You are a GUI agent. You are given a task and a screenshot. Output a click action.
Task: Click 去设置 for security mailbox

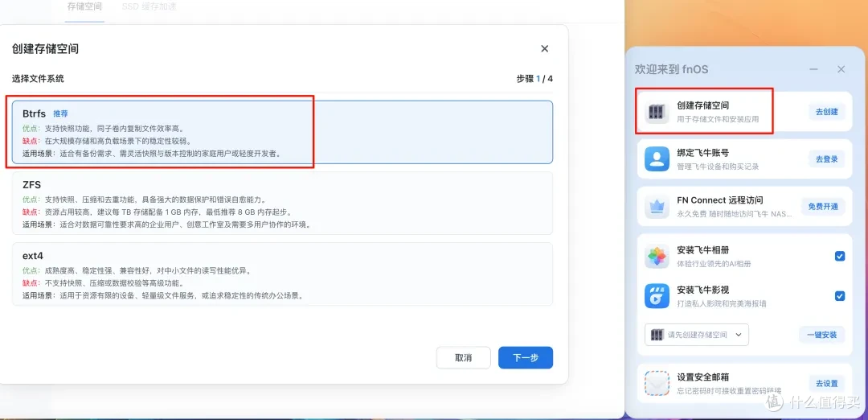pyautogui.click(x=826, y=384)
